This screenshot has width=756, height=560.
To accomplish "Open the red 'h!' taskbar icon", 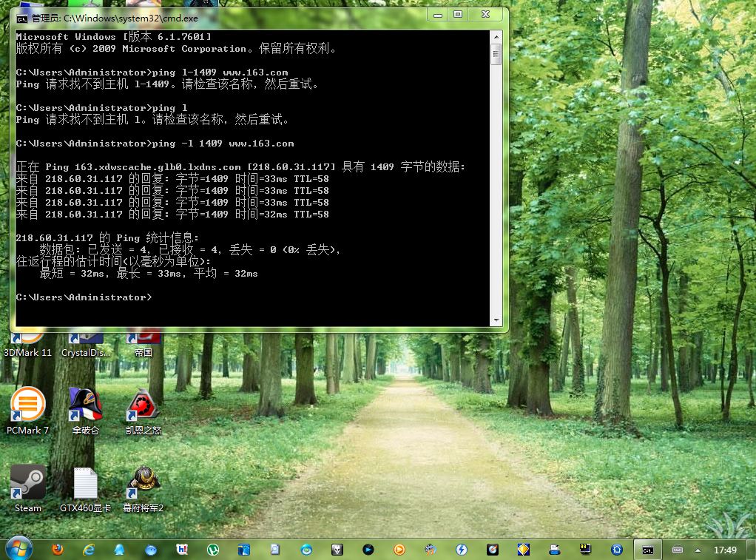I will coord(182,550).
